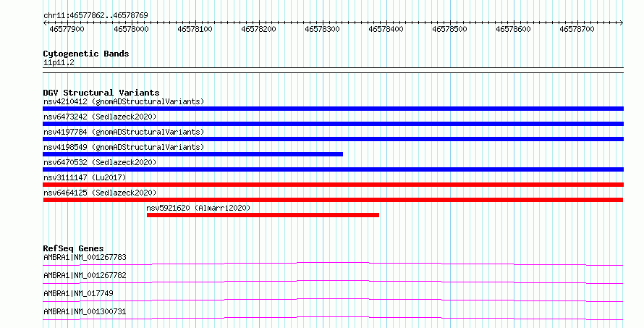Click the magenta line of AMBRA1|NM_001267783

click(x=333, y=264)
